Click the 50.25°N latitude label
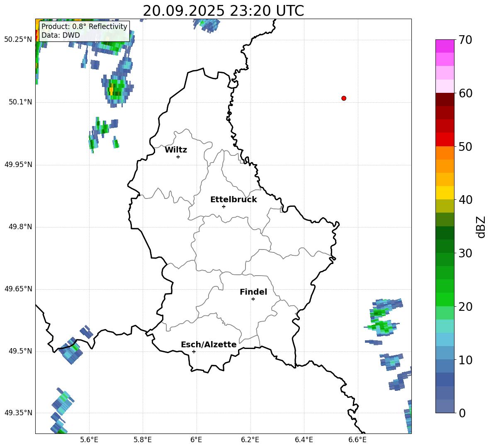The image size is (491, 448). click(x=18, y=40)
